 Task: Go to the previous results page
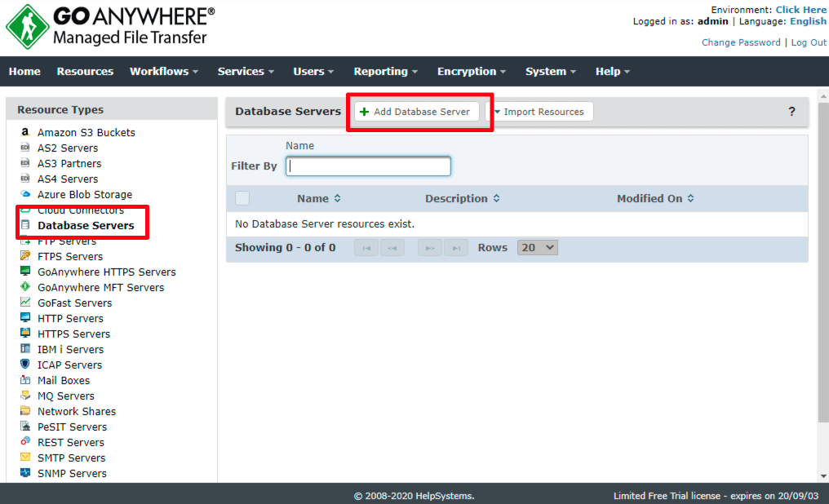(x=392, y=248)
